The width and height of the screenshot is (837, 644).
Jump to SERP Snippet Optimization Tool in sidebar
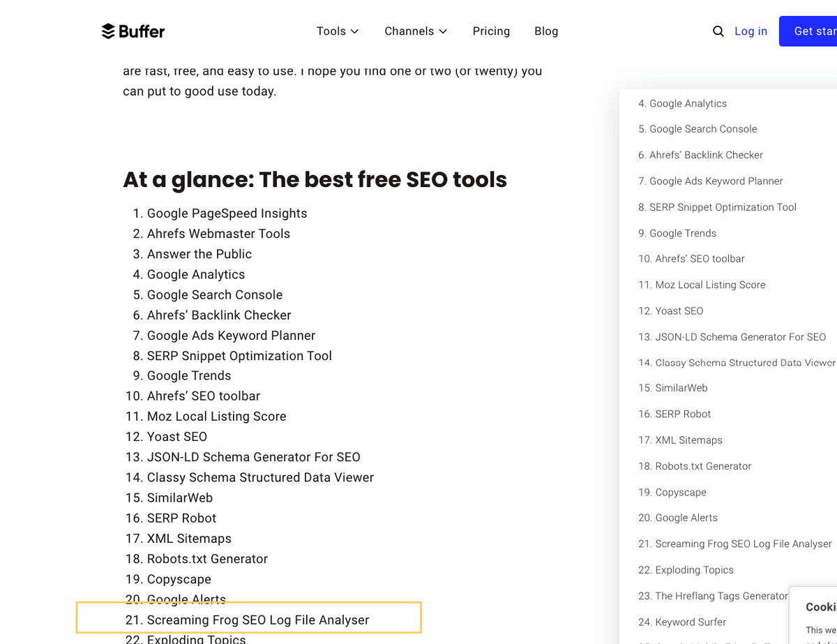pos(717,207)
